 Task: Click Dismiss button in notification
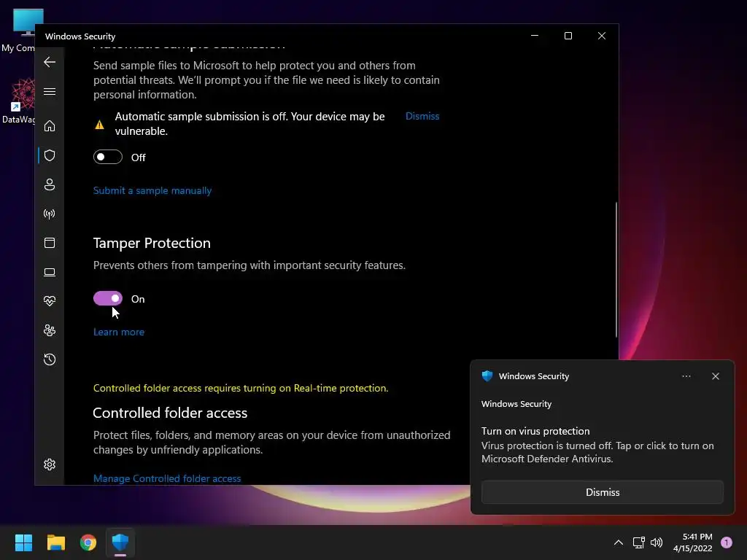(602, 492)
